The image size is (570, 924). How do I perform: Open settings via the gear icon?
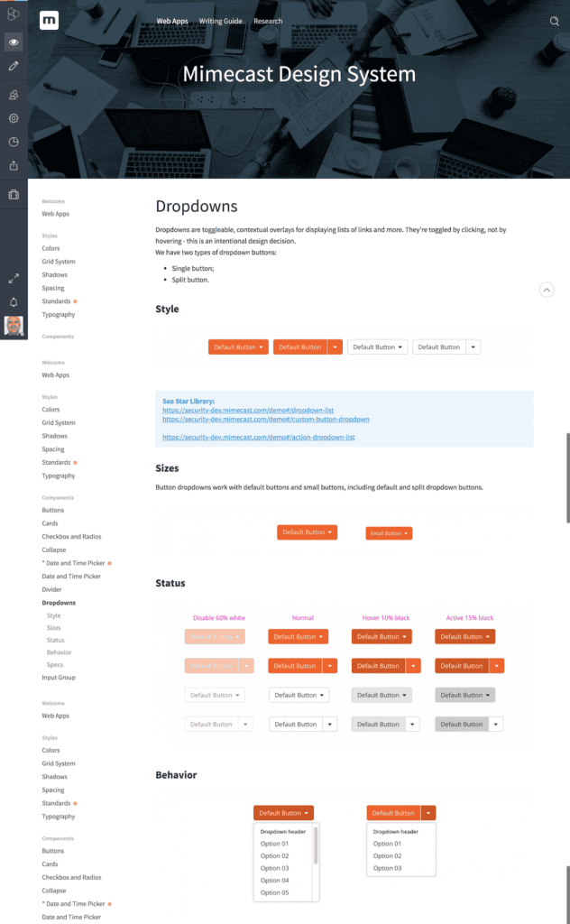pos(14,118)
